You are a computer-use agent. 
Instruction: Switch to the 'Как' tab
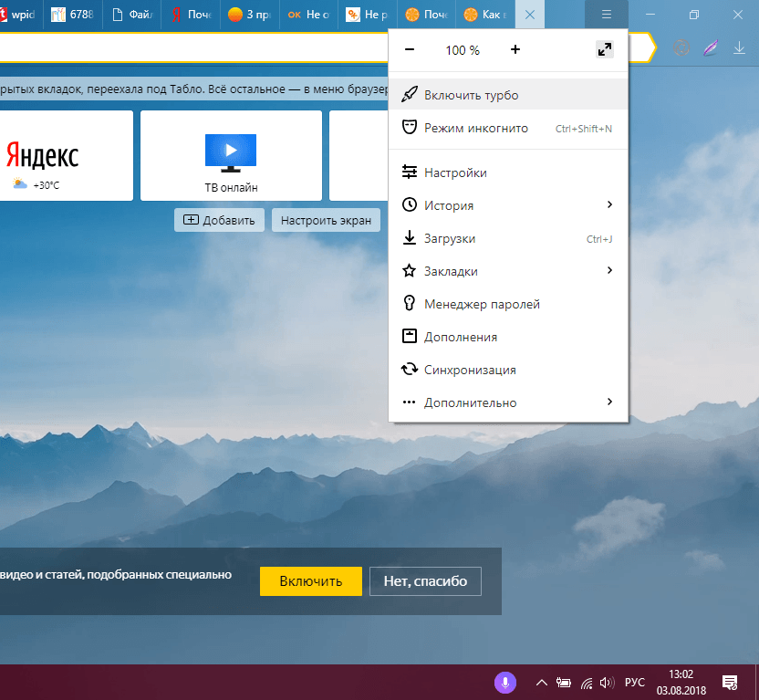pyautogui.click(x=485, y=15)
